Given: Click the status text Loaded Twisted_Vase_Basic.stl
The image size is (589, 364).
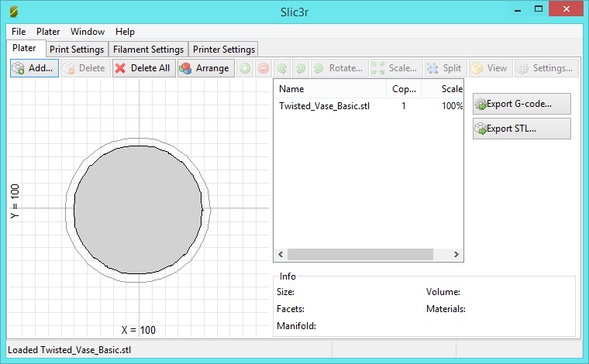Looking at the screenshot, I should (70, 350).
